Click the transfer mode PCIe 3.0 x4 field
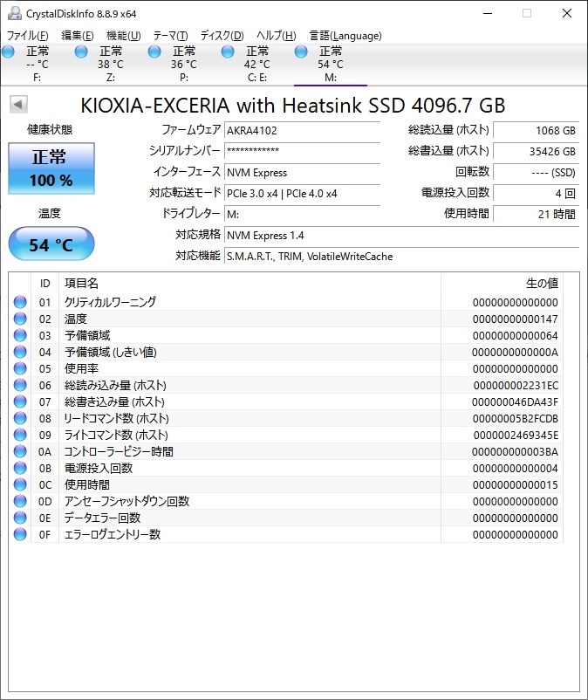This screenshot has height=700, width=588. (x=302, y=193)
